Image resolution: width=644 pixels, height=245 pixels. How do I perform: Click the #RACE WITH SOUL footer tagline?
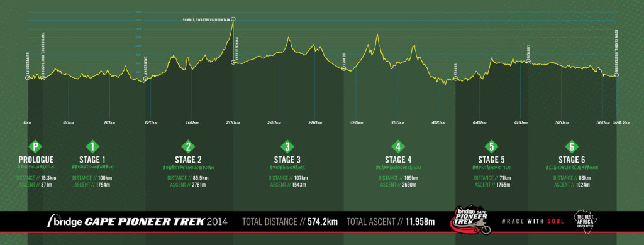coord(533,222)
